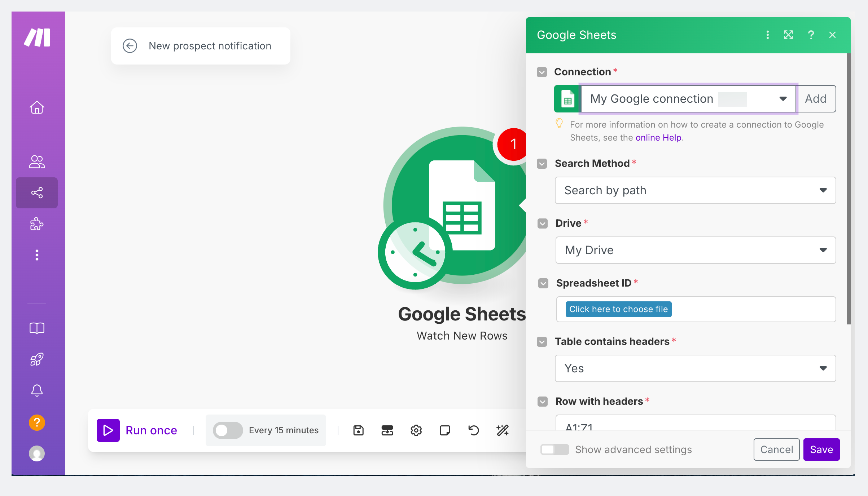Toggle Table contains headers checkbox
This screenshot has height=496, width=868.
[x=542, y=342]
